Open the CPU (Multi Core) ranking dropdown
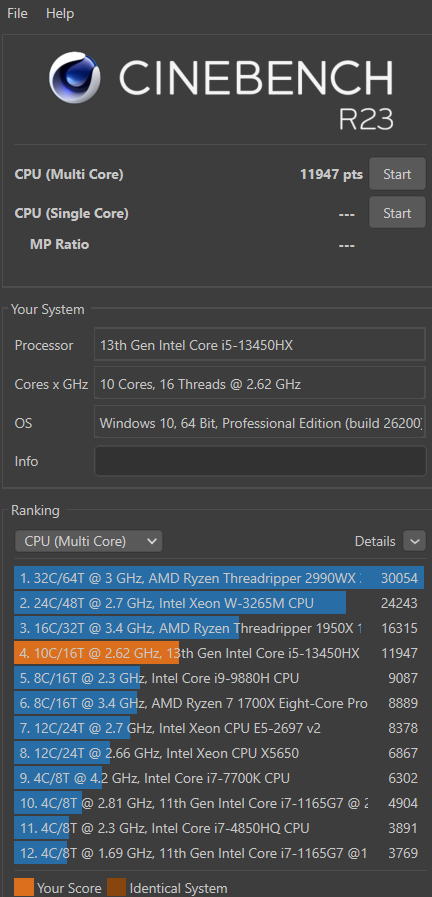 [x=89, y=541]
